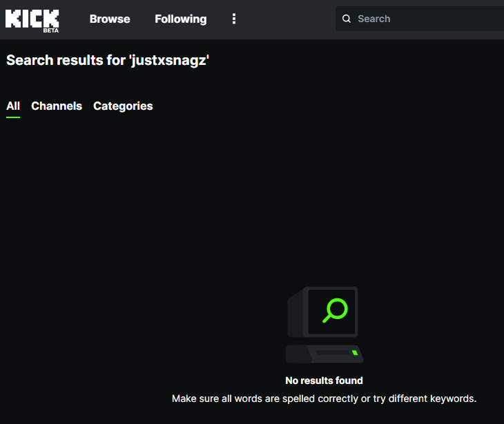504x424 pixels.
Task: Go to the Following page
Action: pyautogui.click(x=181, y=19)
